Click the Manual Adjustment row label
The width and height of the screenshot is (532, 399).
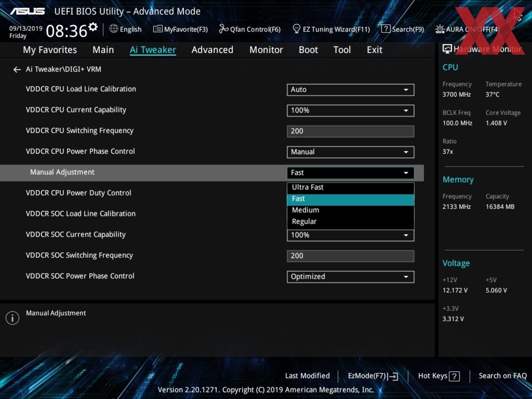click(x=62, y=172)
